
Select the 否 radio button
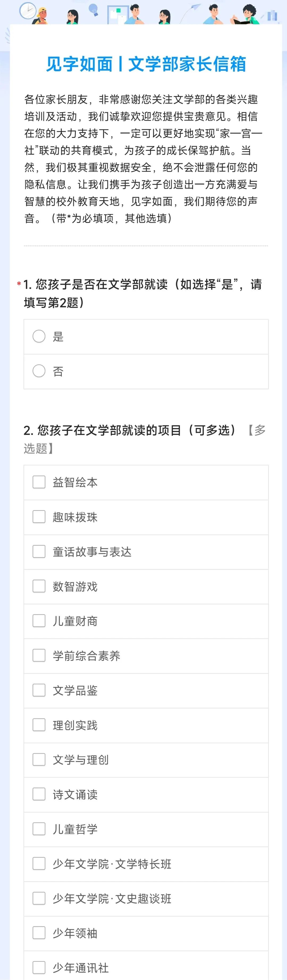pos(39,371)
